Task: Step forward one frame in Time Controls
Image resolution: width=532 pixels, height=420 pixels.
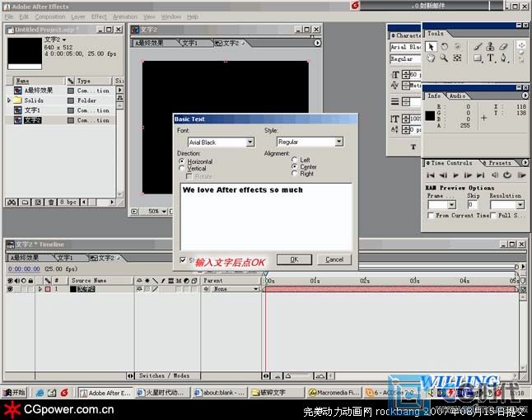Action: coord(468,175)
